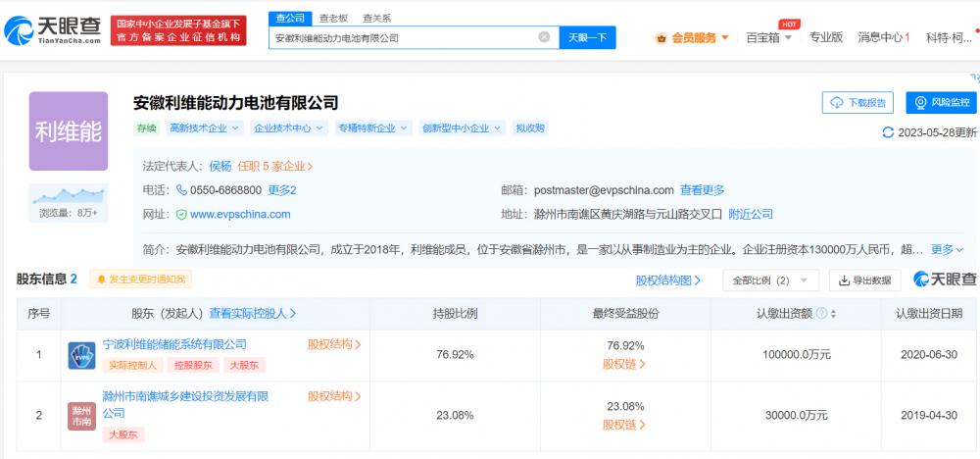The height and width of the screenshot is (459, 980).
Task: Click the green shield website verification icon
Action: 181,215
